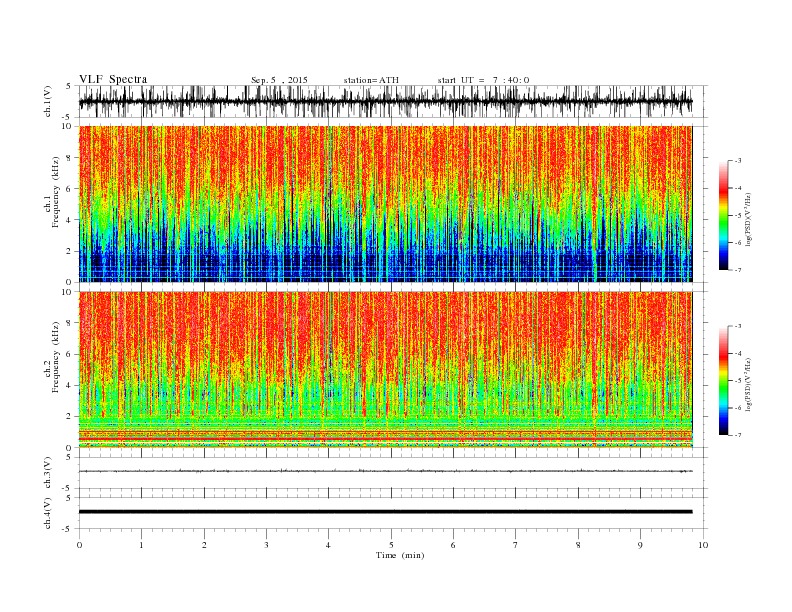The width and height of the screenshot is (792, 612).
Task: Click the ch.2 color scale bar
Action: pos(723,381)
